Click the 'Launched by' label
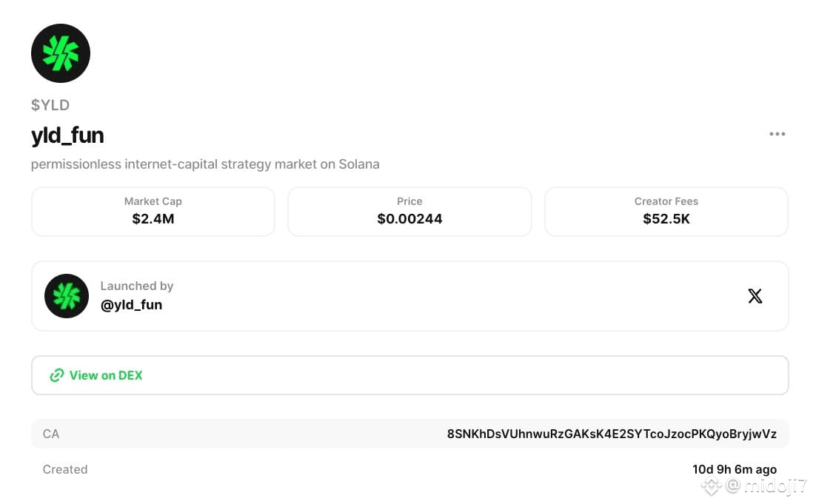Image resolution: width=813 pixels, height=504 pixels. (137, 286)
